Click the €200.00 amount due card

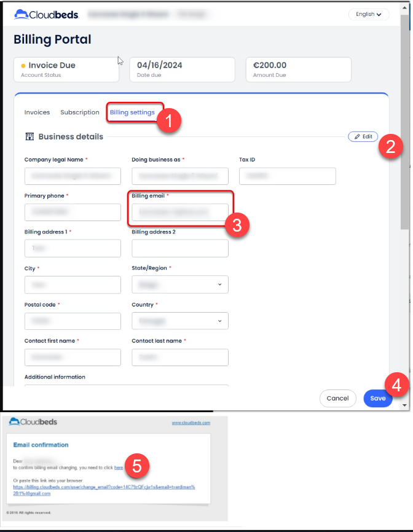click(x=299, y=69)
